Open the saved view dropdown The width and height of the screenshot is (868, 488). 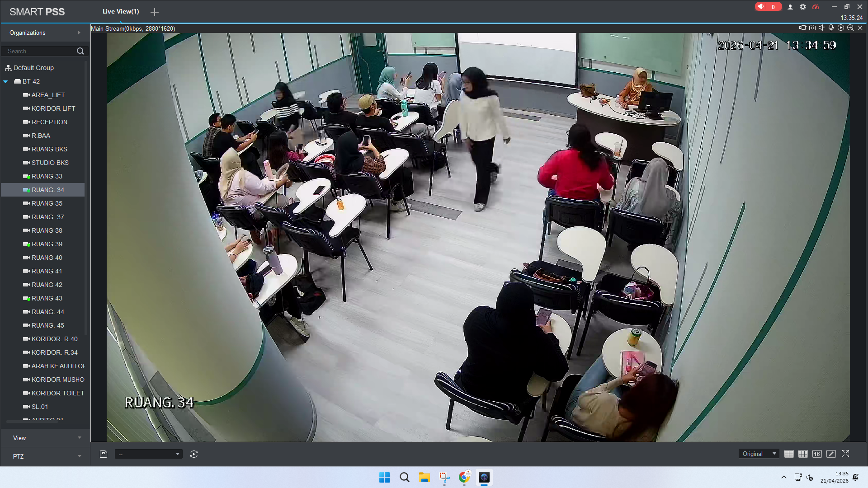pos(149,454)
